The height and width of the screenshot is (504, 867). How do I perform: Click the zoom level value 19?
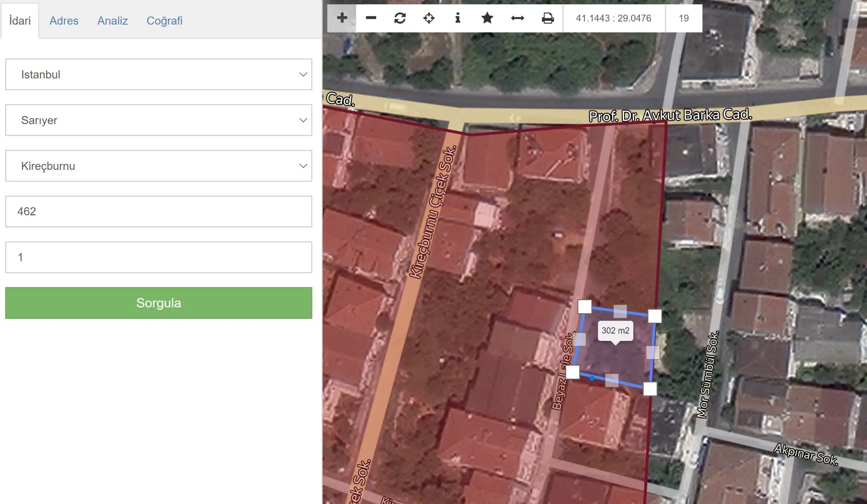tap(684, 18)
